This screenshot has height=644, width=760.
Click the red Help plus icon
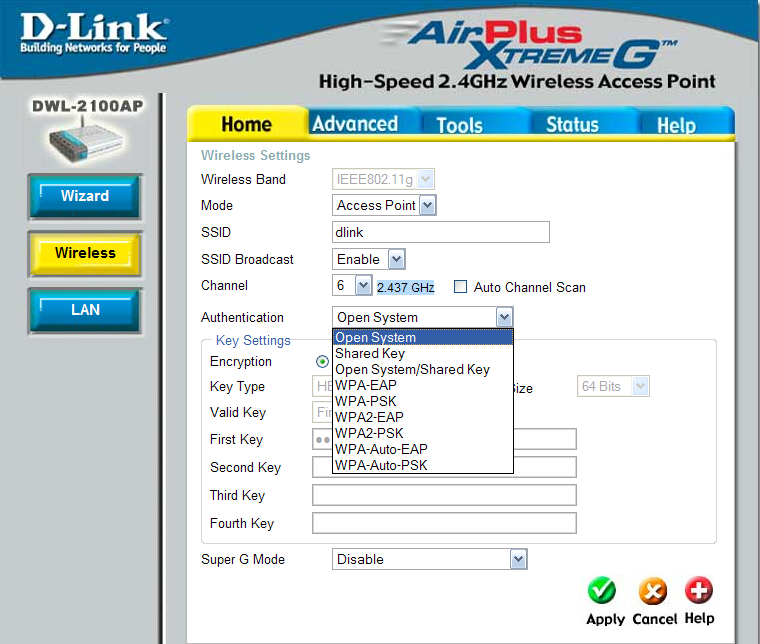tap(699, 590)
